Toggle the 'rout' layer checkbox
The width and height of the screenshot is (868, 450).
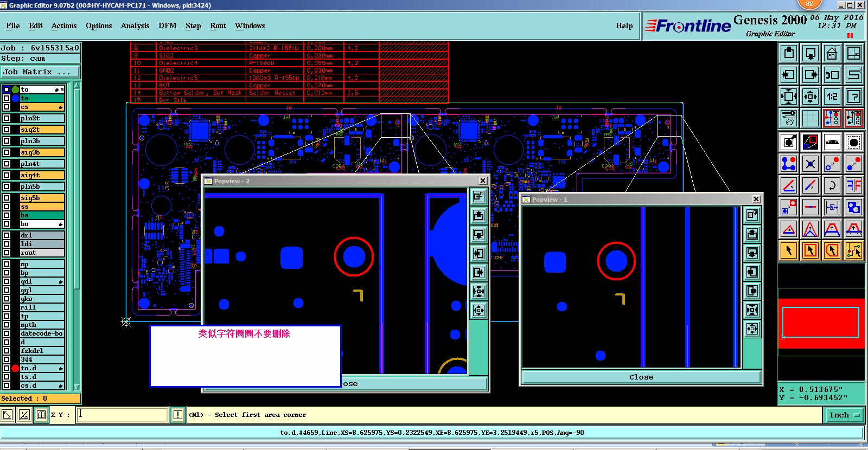[x=7, y=253]
